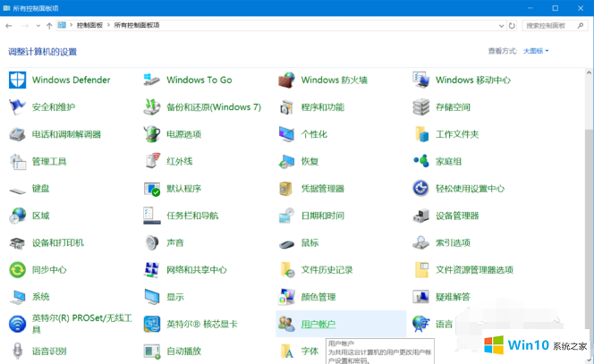
Task: Open the 轻松使用设置中心 icon
Action: pyautogui.click(x=420, y=189)
